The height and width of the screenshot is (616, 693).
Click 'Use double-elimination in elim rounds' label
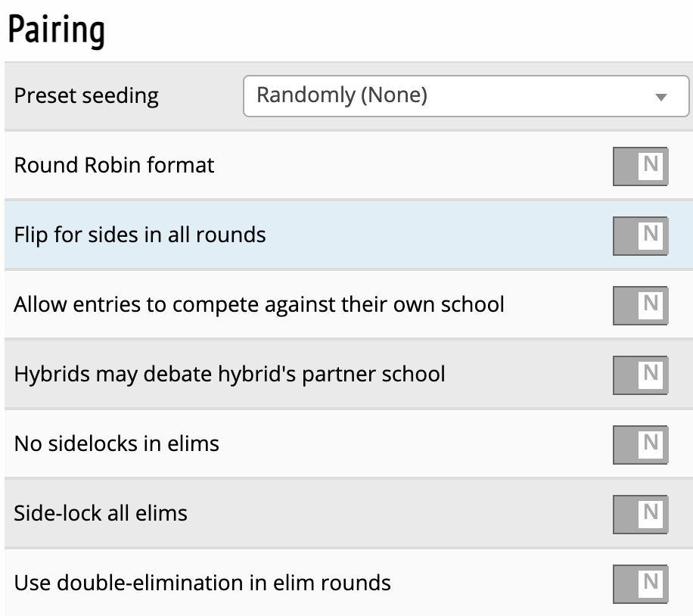point(202,583)
